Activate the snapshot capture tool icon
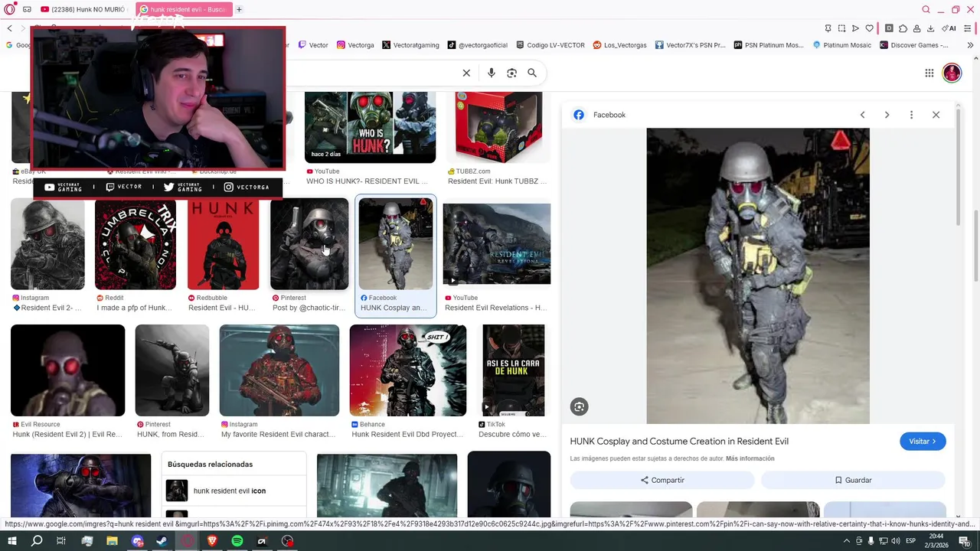 click(x=841, y=28)
